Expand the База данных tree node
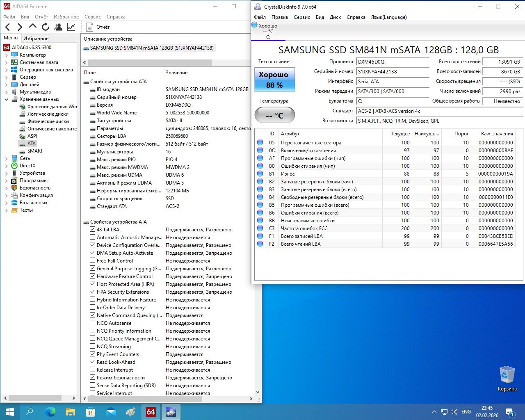Viewport: 525px width, 420px height. pyautogui.click(x=6, y=203)
